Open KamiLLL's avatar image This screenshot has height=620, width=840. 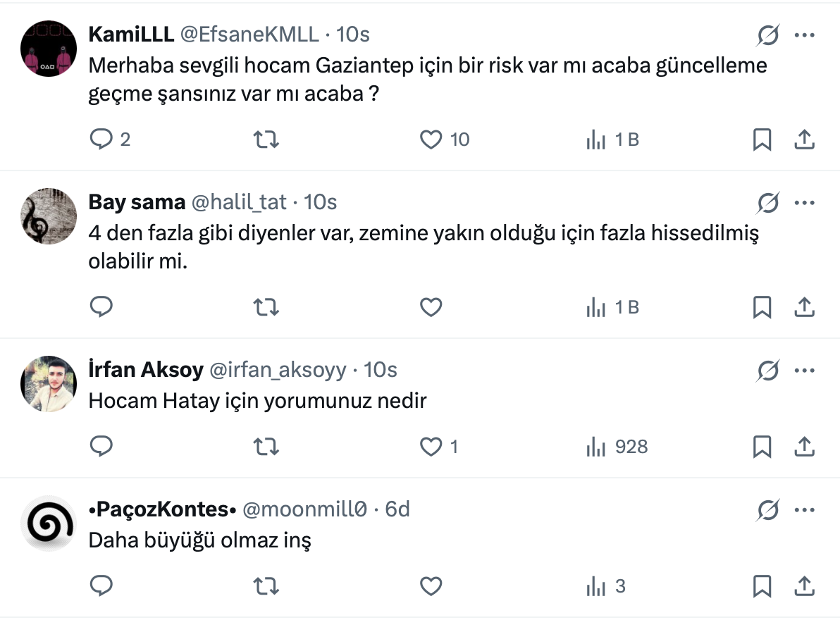click(49, 49)
